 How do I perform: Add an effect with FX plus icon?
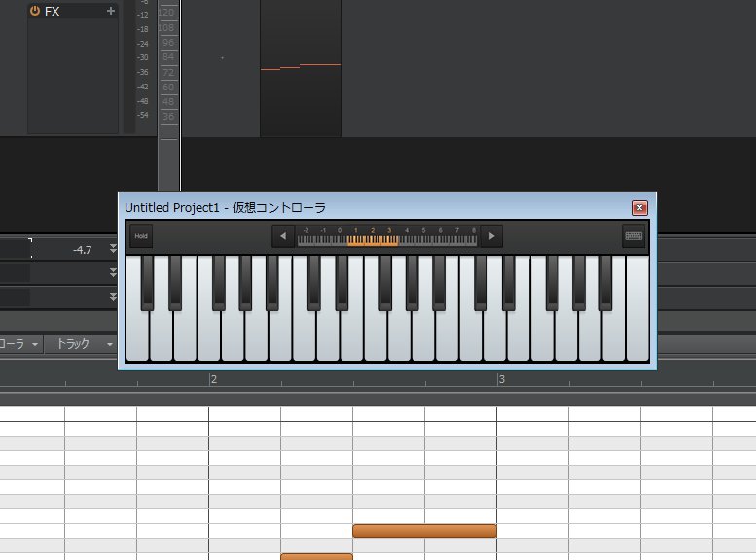[110, 11]
